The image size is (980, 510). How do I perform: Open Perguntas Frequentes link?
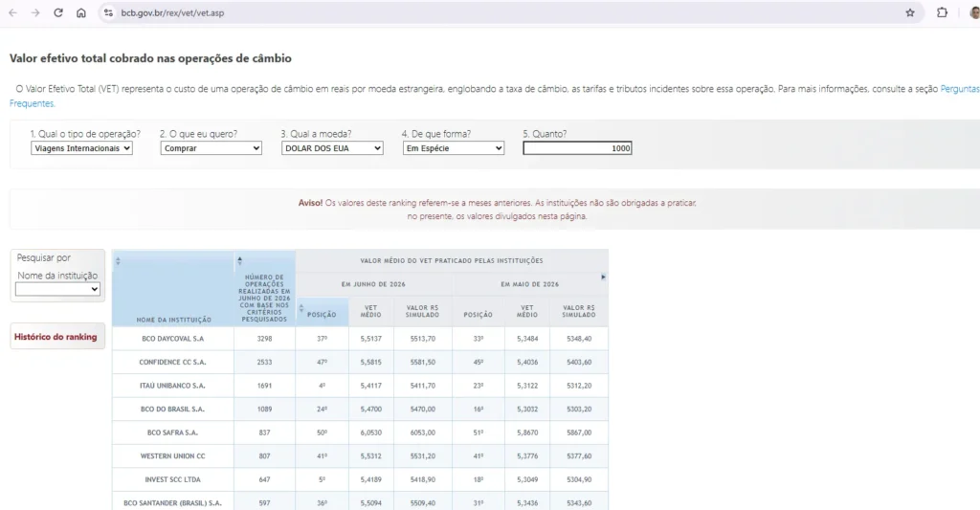coord(960,89)
